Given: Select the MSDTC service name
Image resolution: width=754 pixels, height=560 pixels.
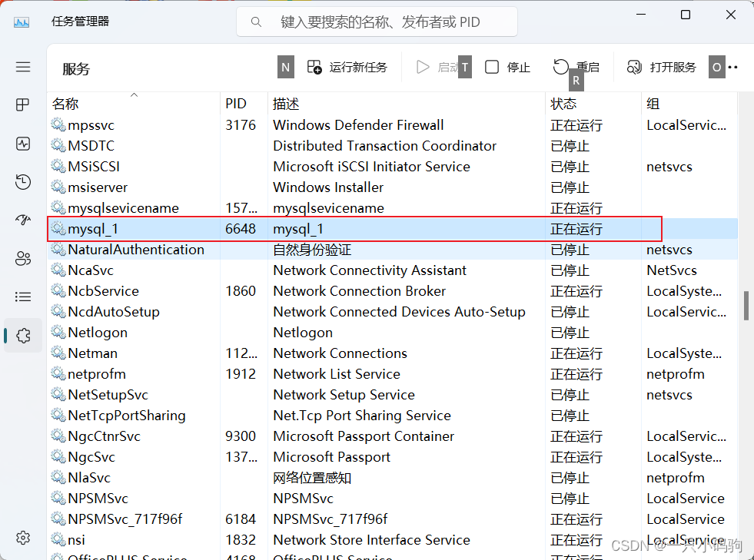Looking at the screenshot, I should coord(91,146).
